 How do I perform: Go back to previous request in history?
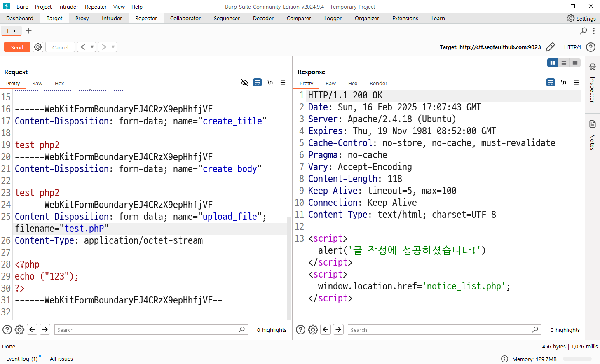(83, 47)
